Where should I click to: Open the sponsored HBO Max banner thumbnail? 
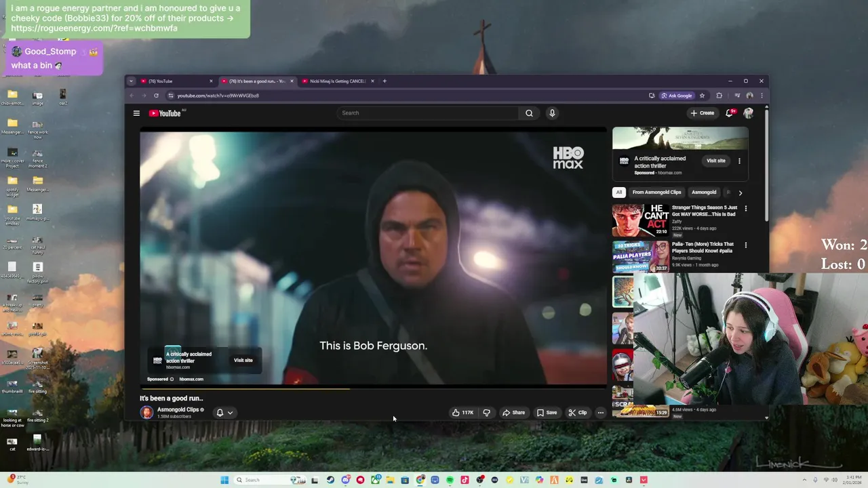click(680, 138)
